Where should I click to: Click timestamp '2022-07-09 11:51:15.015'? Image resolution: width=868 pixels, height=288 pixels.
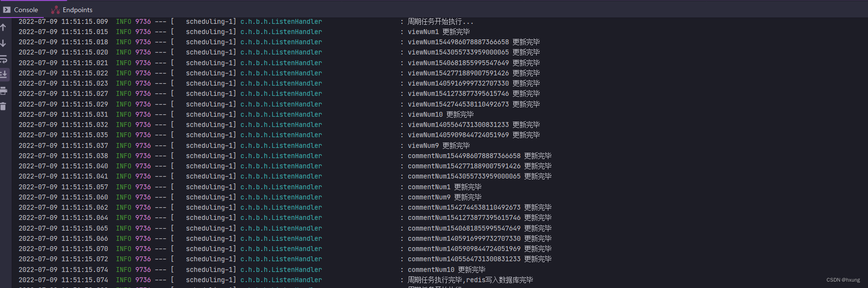[x=63, y=32]
